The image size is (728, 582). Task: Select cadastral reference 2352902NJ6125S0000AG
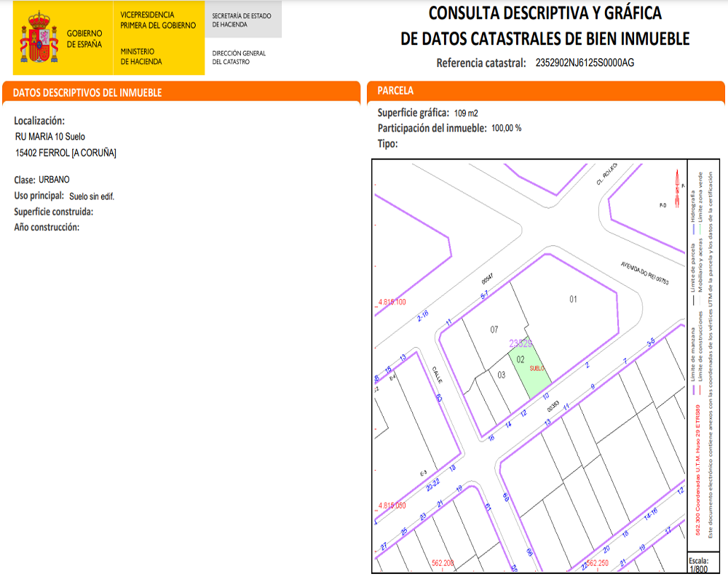[x=585, y=63]
